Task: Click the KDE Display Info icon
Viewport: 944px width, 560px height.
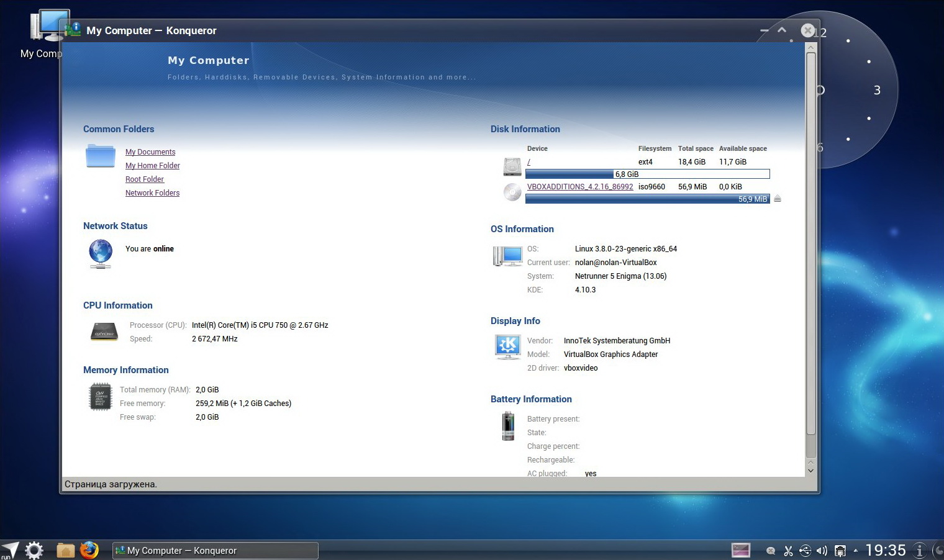Action: click(507, 347)
